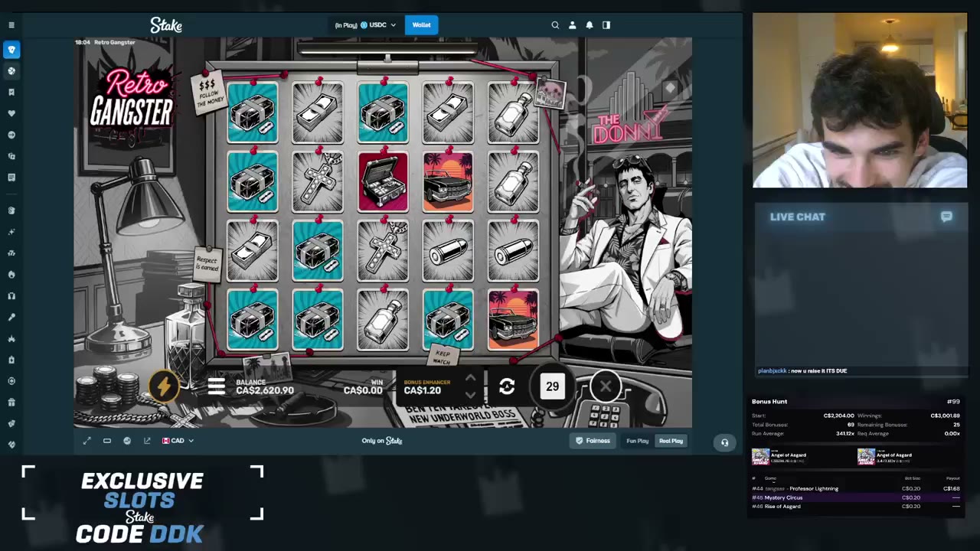Click the autoplay circular arrows icon
Viewport: 980px width, 551px height.
507,386
